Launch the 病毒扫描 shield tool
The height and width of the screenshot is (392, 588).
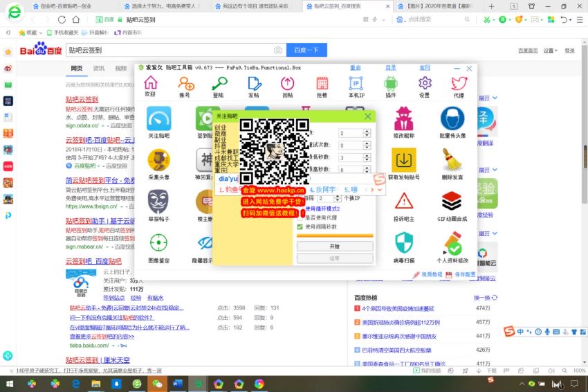click(x=404, y=247)
